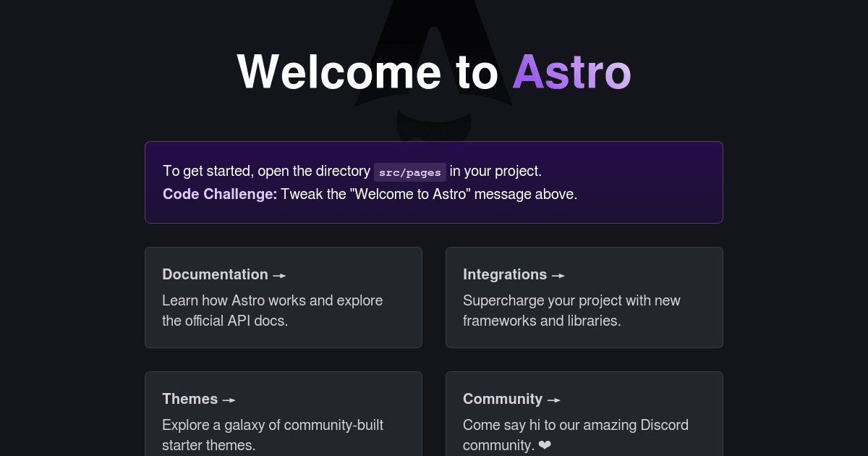Click the Tweak message instruction text
This screenshot has width=868, height=456.
click(x=428, y=194)
